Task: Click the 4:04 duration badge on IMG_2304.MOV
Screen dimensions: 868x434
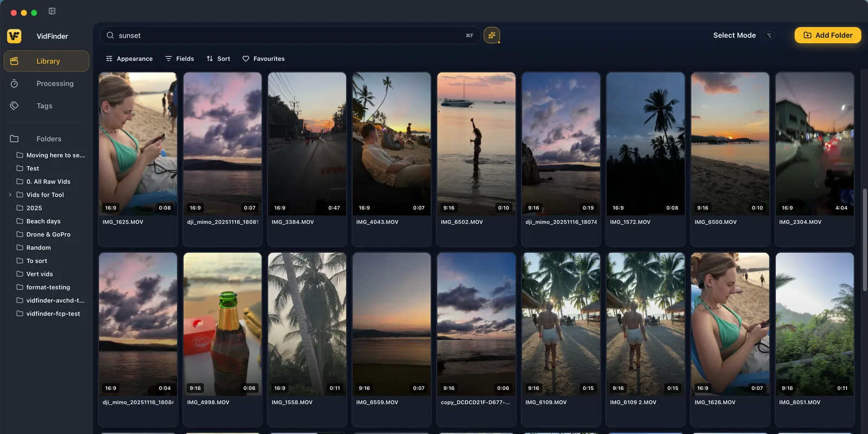Action: click(x=841, y=208)
